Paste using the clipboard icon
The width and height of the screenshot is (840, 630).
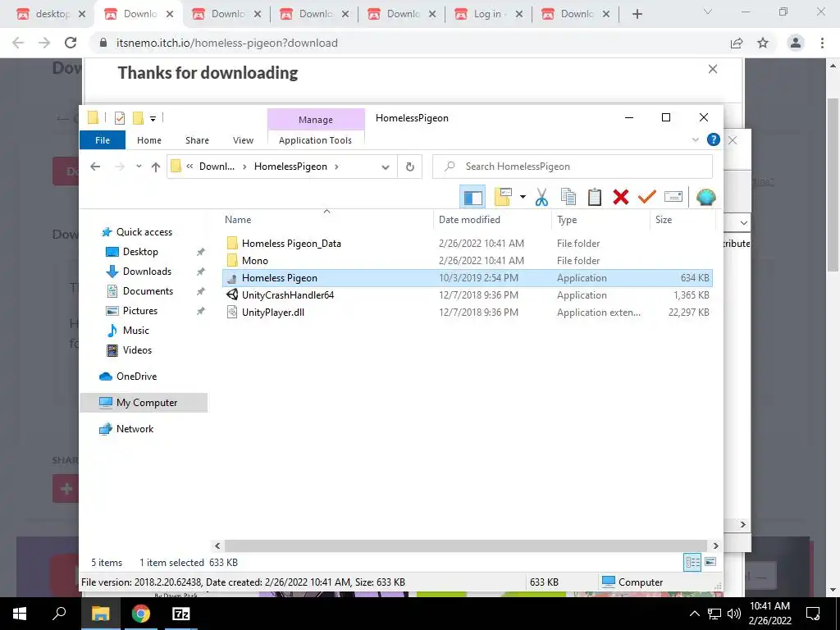(594, 197)
